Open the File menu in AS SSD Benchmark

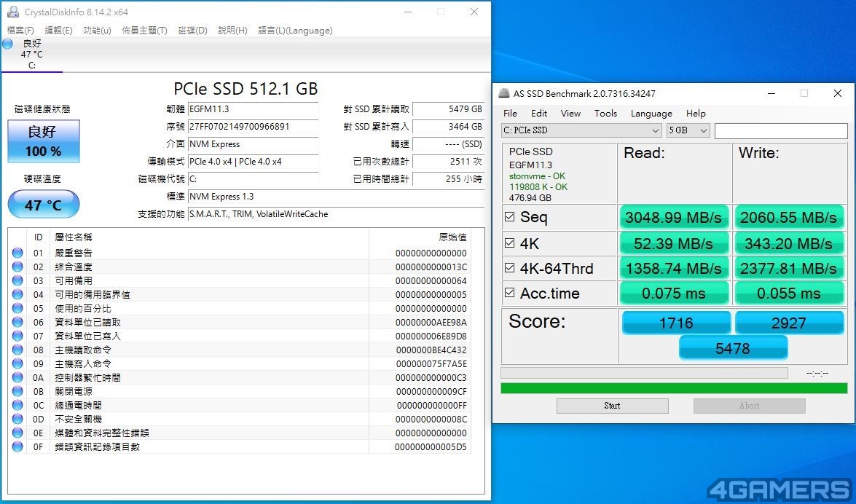pos(511,114)
